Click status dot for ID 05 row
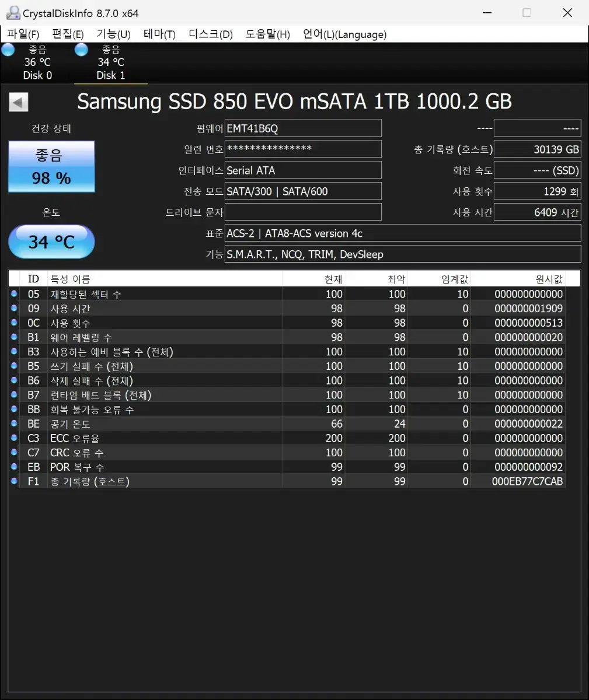Viewport: 589px width, 700px height. (x=14, y=294)
